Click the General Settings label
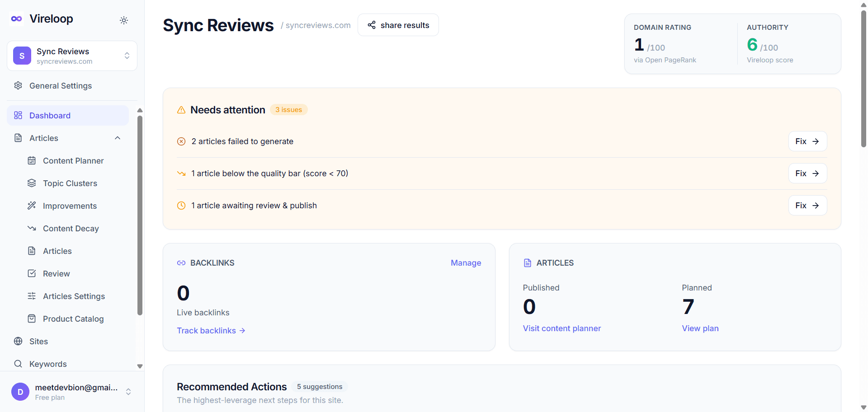Image resolution: width=868 pixels, height=412 pixels. click(61, 86)
